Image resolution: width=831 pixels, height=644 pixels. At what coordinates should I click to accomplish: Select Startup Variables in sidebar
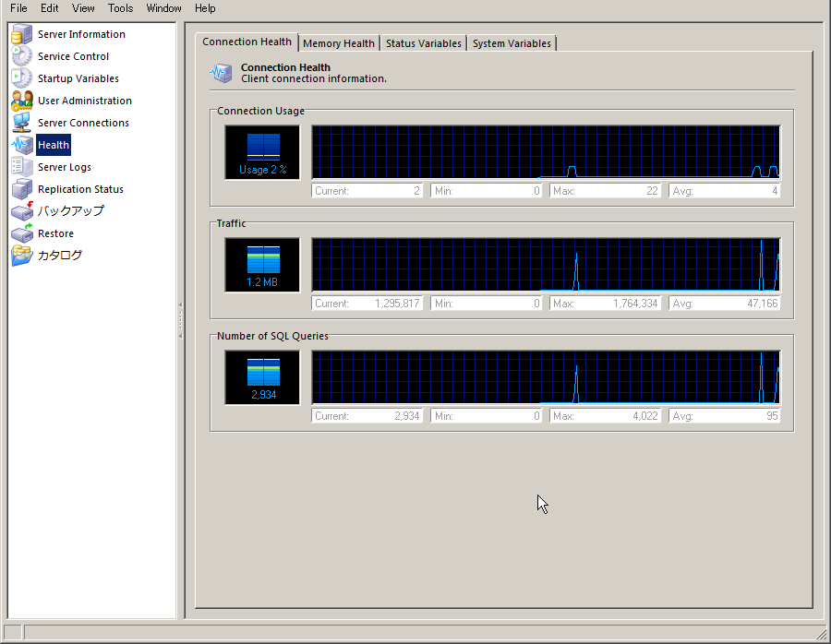click(x=78, y=79)
